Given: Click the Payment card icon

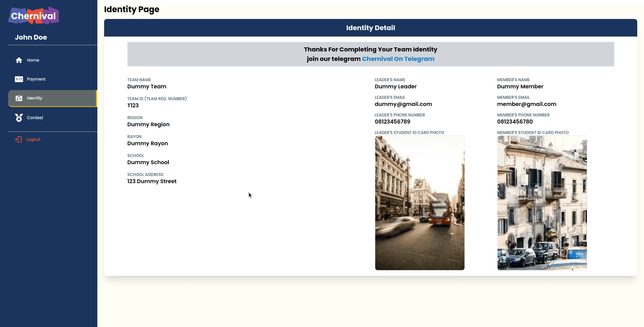Looking at the screenshot, I should (19, 79).
